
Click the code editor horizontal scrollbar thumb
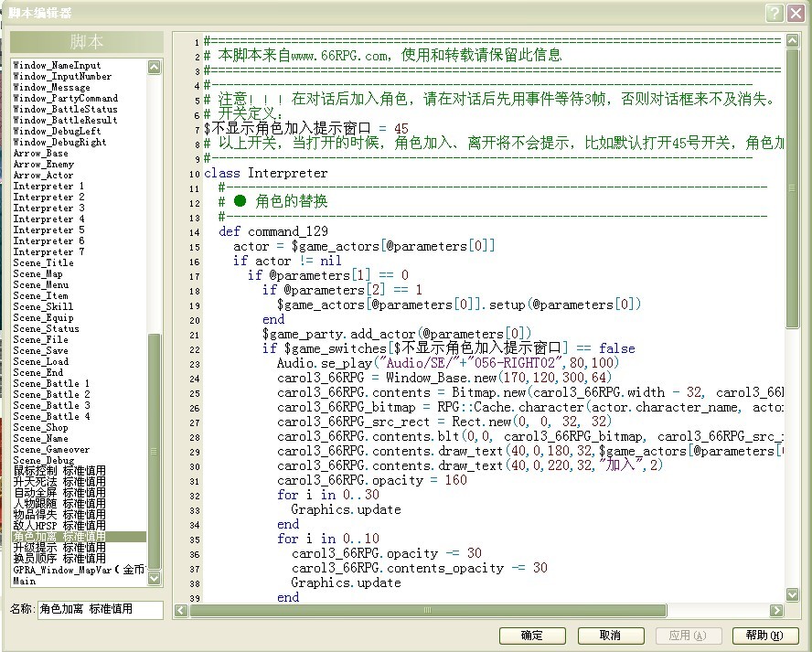coord(427,610)
